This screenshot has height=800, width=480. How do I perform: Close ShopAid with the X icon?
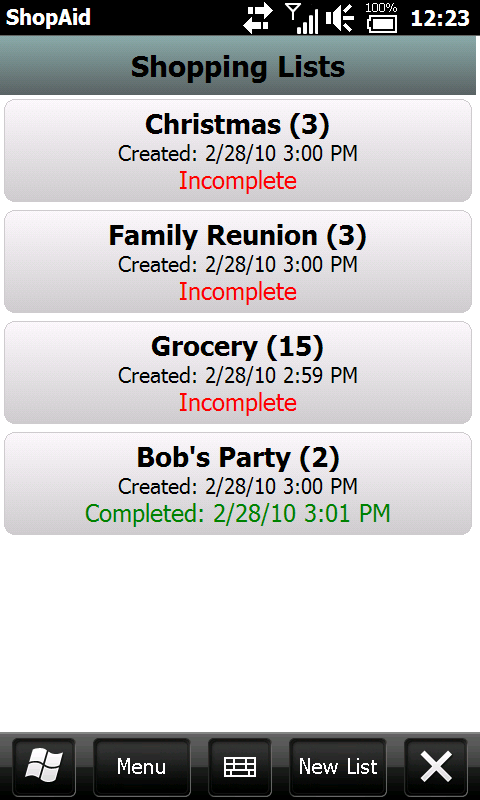click(436, 767)
